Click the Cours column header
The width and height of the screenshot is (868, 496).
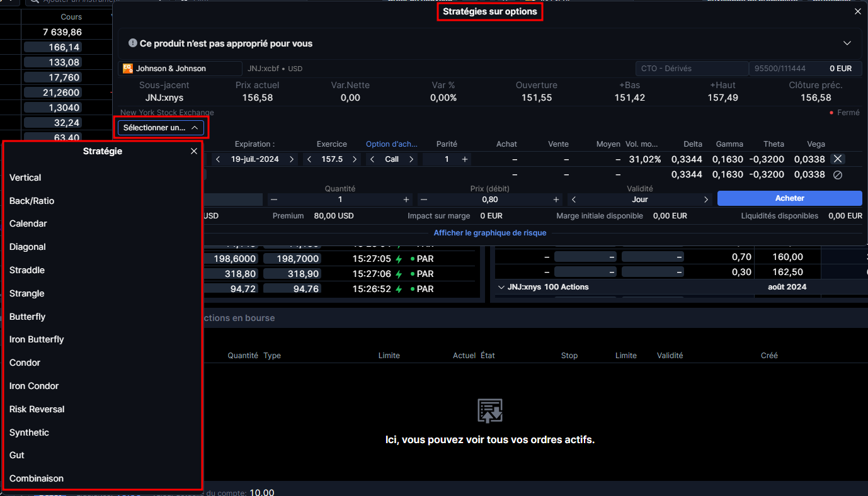[x=72, y=17]
